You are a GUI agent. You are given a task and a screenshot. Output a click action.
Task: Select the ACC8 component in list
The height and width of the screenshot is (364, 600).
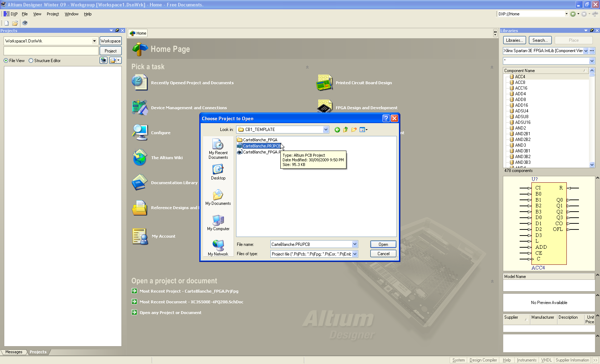tap(520, 82)
